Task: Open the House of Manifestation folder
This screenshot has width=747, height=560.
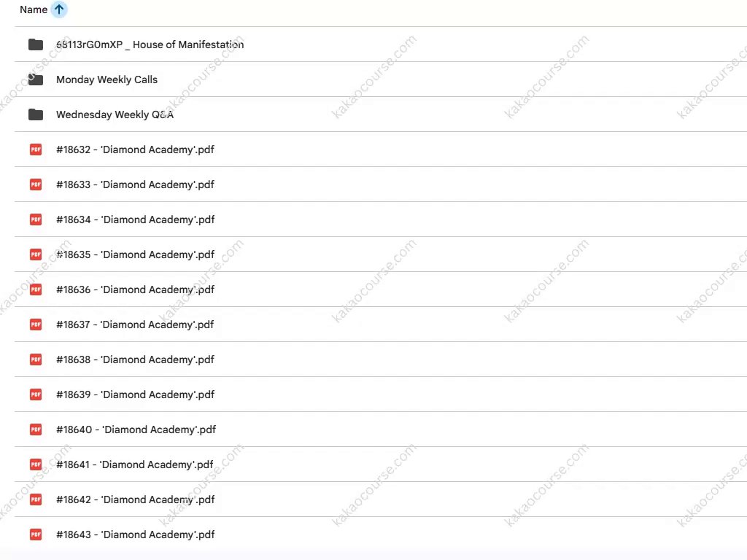Action: click(150, 44)
